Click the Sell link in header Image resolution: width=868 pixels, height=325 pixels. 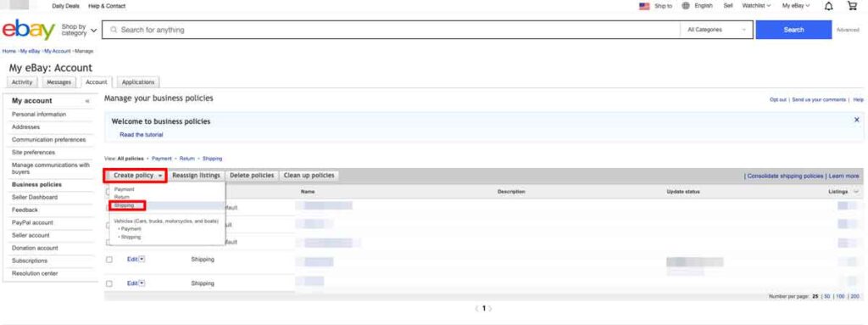click(728, 6)
